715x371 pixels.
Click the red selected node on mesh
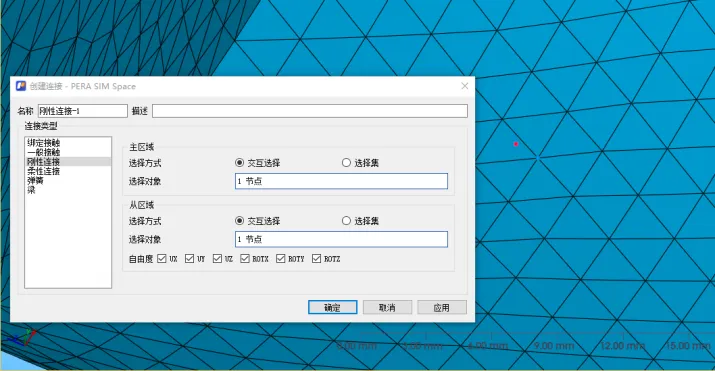(516, 144)
